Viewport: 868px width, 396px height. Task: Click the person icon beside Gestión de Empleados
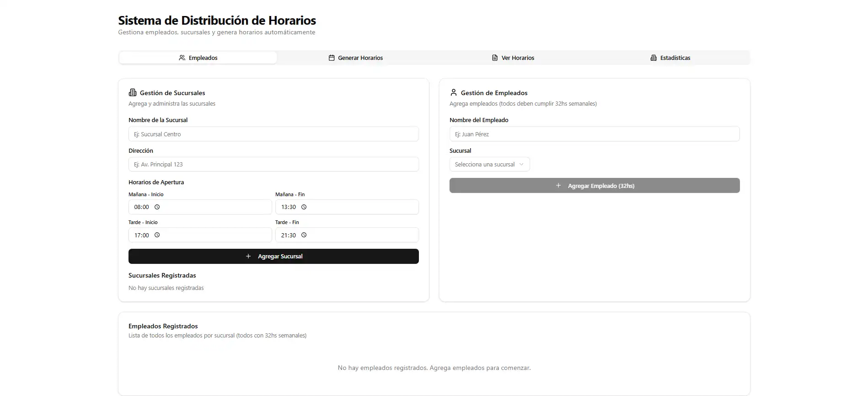(x=454, y=92)
